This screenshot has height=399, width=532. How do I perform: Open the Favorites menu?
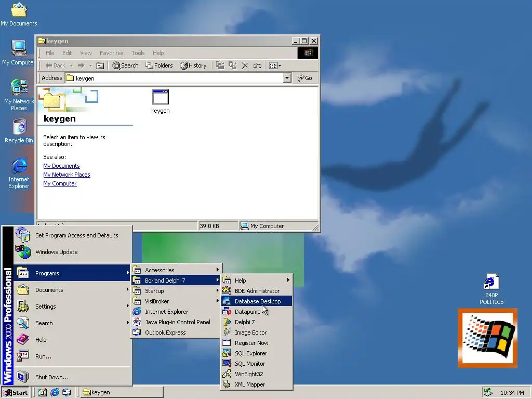click(111, 53)
